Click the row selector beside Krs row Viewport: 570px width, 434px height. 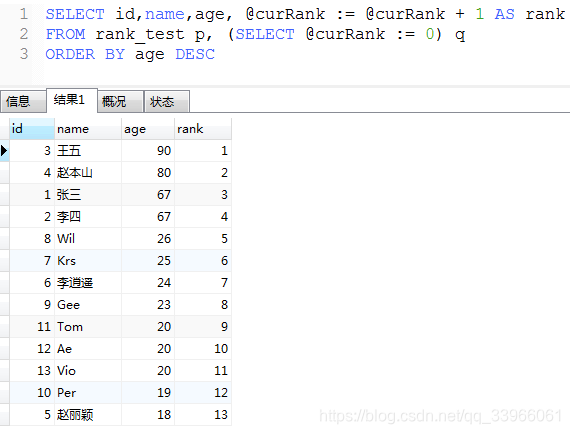click(x=4, y=261)
